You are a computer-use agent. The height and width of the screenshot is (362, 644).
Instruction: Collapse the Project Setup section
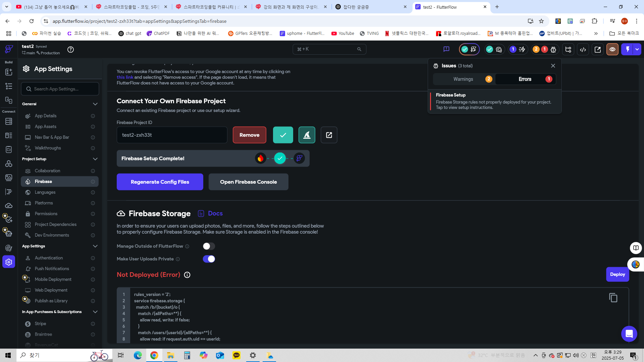click(x=95, y=159)
